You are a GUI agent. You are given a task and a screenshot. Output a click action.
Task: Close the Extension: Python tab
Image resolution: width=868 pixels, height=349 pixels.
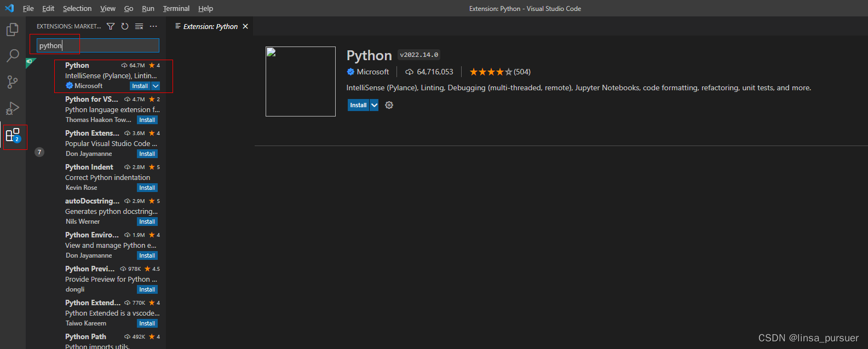(245, 26)
